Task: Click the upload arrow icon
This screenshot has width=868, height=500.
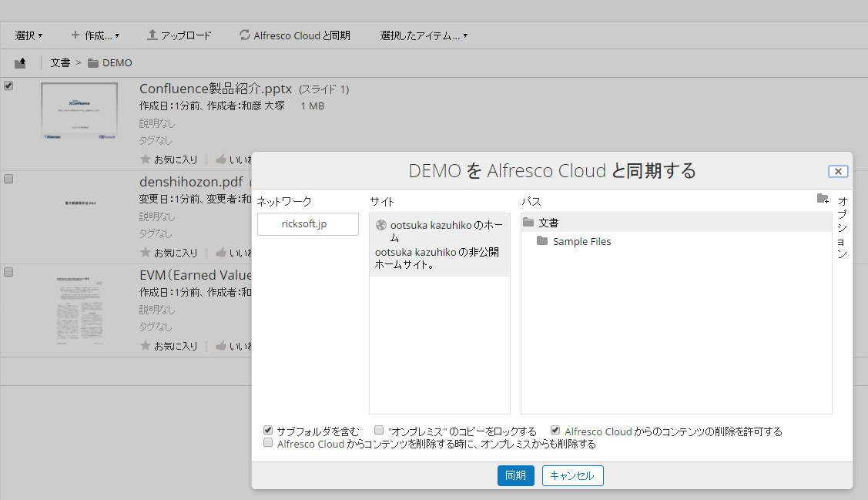Action: (152, 35)
